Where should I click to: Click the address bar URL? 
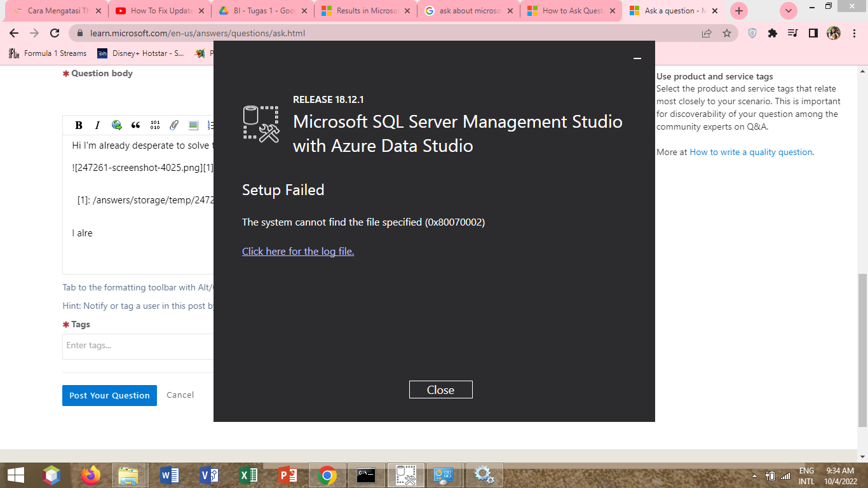click(x=198, y=33)
